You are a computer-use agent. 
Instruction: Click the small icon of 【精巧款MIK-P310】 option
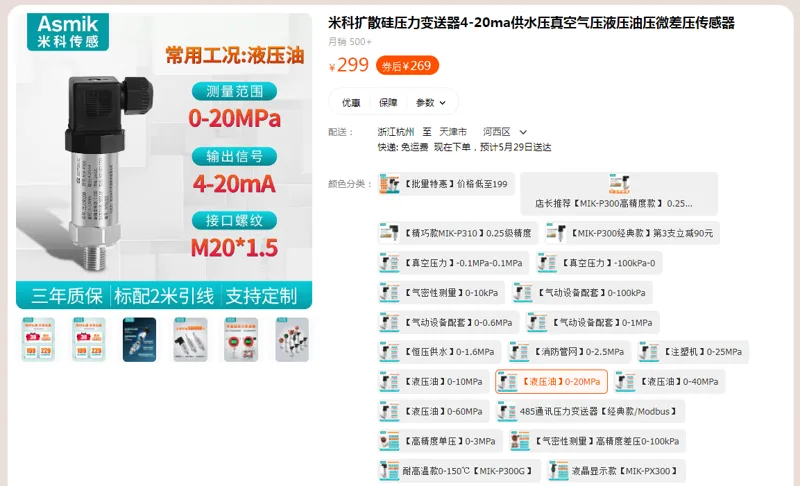coord(389,233)
